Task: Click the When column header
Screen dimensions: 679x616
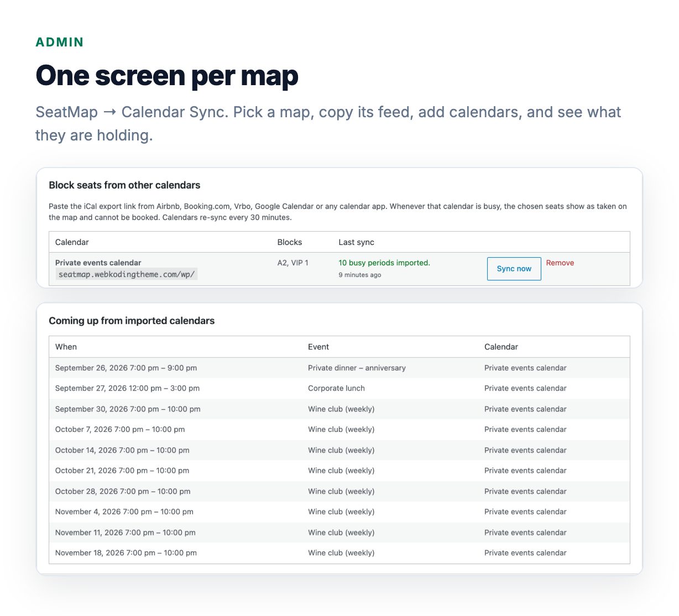Action: [x=66, y=347]
